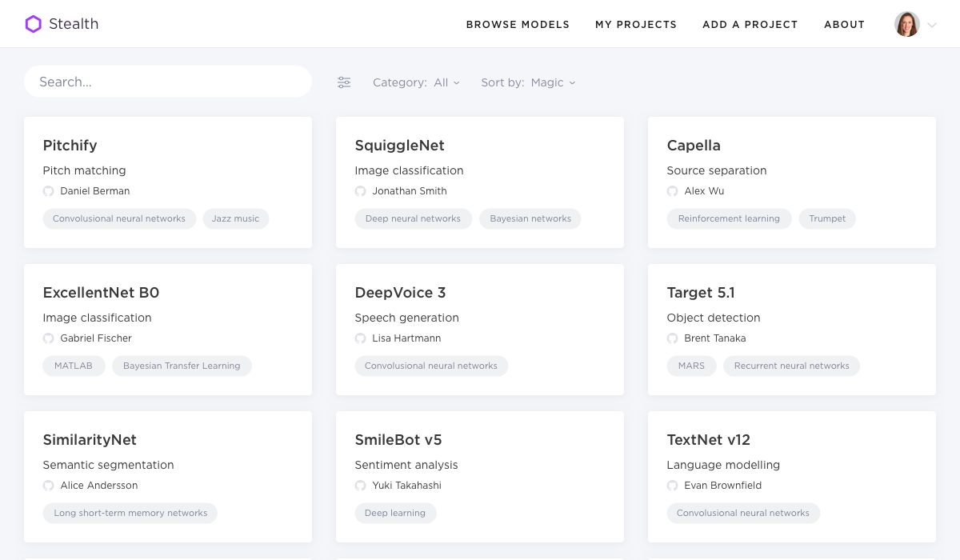The width and height of the screenshot is (960, 560).
Task: Select the Jazz music tag
Action: (x=235, y=218)
